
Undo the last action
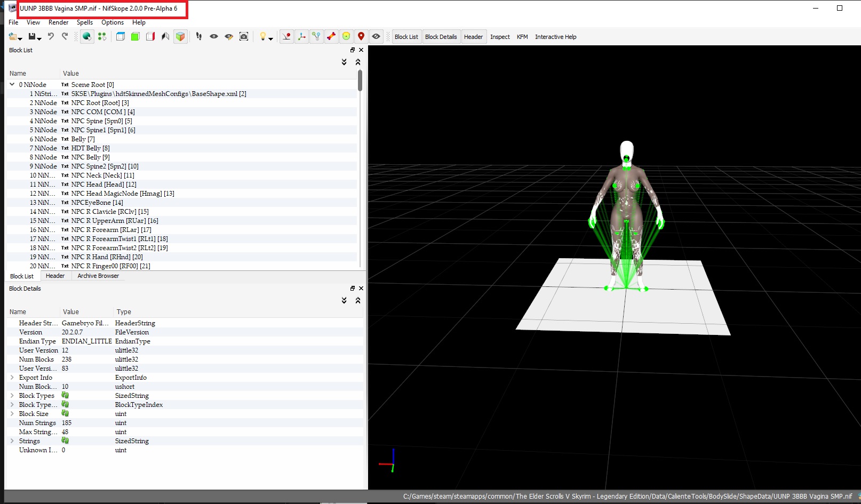pos(51,36)
